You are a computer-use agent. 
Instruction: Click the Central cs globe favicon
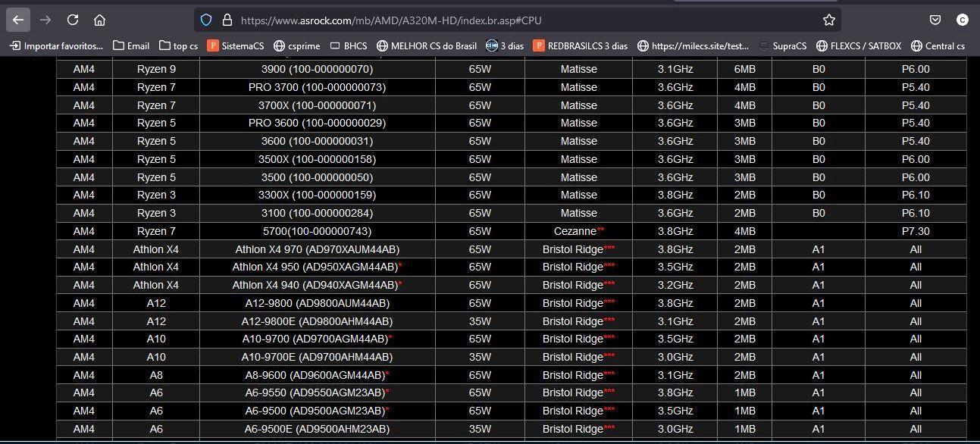(x=917, y=45)
